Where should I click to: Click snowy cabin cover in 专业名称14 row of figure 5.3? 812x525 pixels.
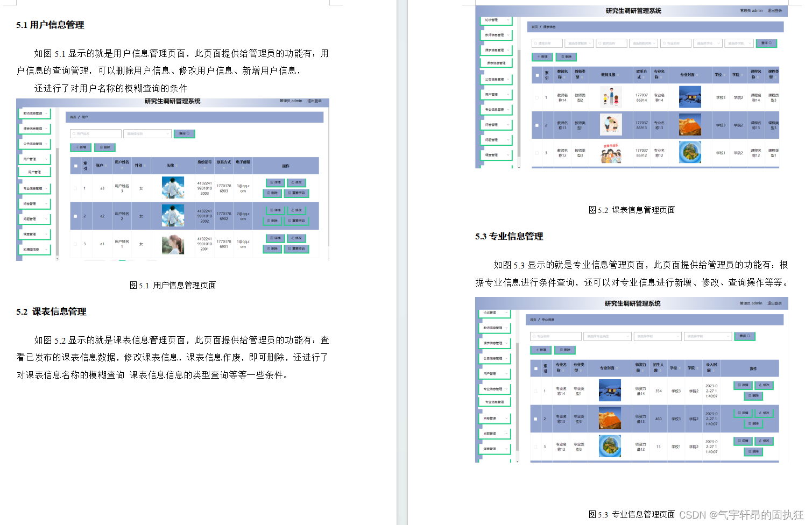(610, 391)
